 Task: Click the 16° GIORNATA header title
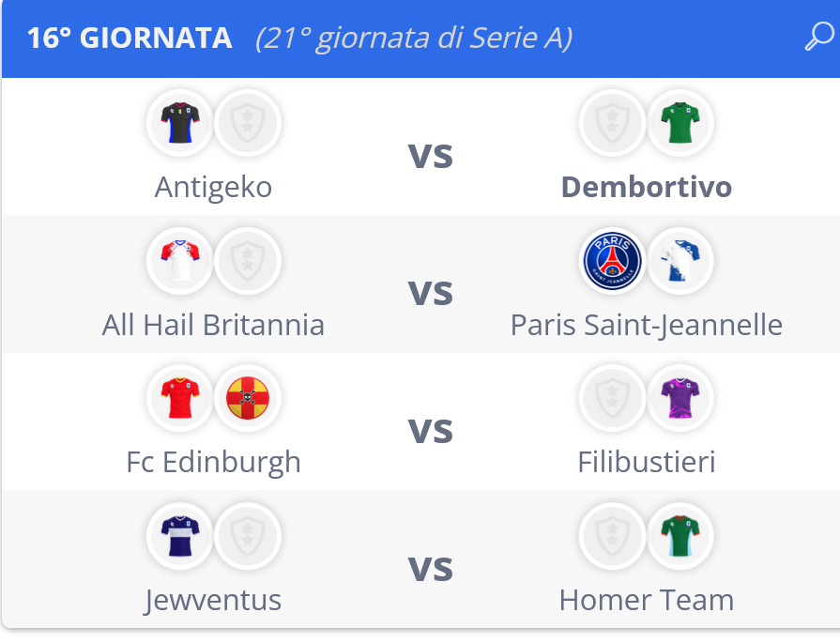tap(130, 38)
